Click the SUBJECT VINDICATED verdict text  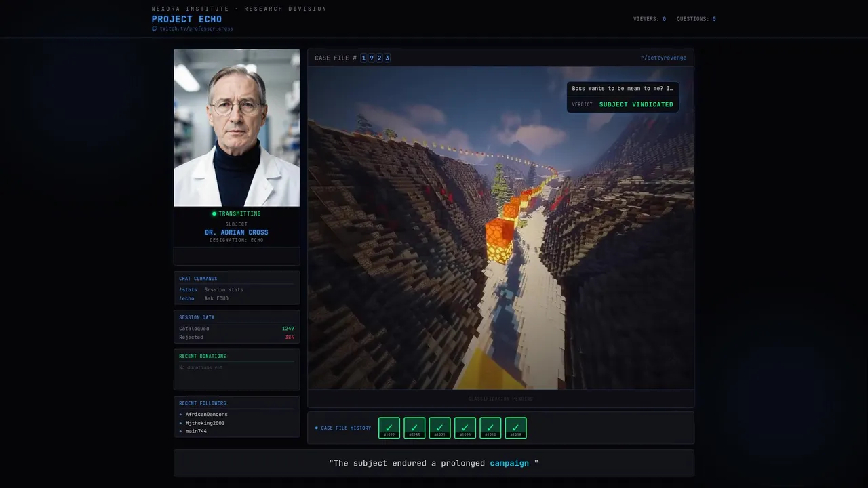coord(636,104)
